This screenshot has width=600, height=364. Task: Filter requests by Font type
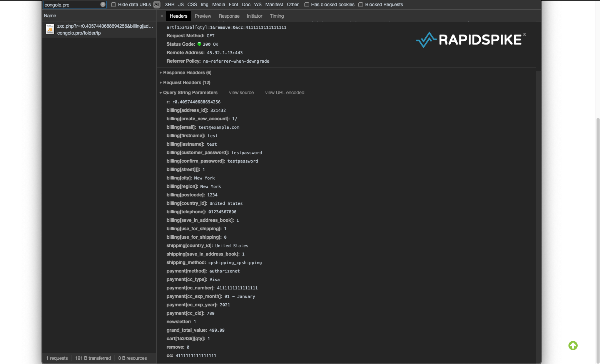(x=234, y=5)
